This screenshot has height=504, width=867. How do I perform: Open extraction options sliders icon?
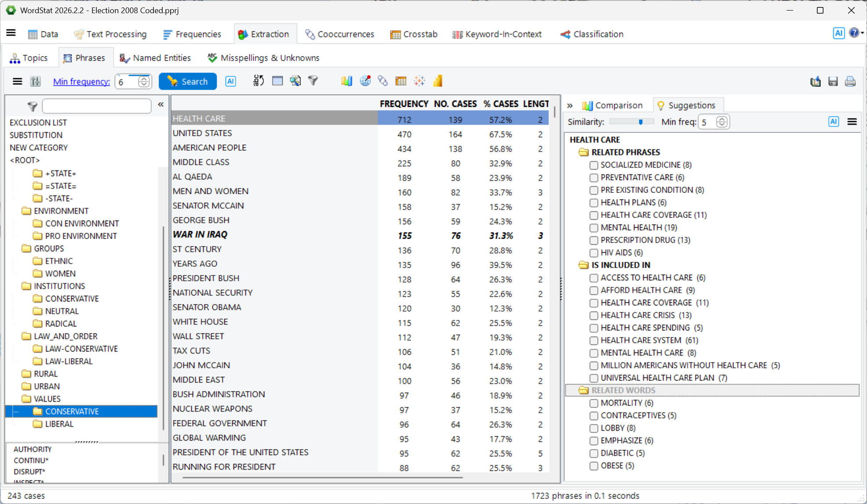(35, 81)
